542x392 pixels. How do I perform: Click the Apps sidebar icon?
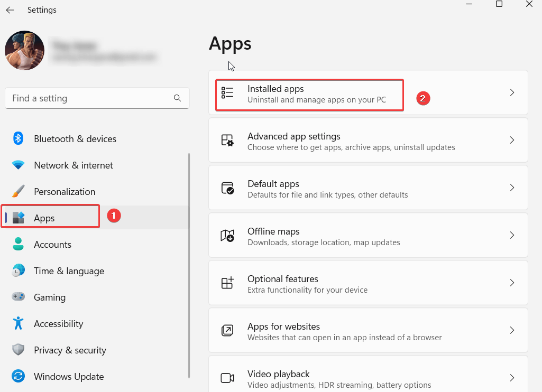19,218
